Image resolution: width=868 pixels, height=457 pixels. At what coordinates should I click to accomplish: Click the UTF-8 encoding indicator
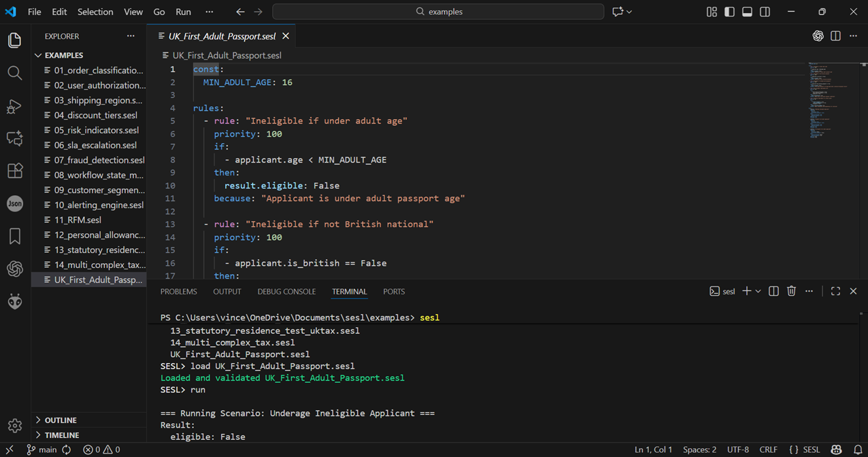738,450
